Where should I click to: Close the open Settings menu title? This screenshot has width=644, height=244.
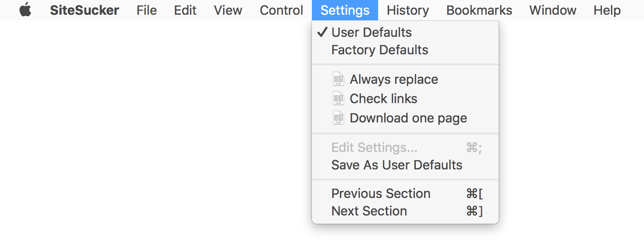click(345, 10)
